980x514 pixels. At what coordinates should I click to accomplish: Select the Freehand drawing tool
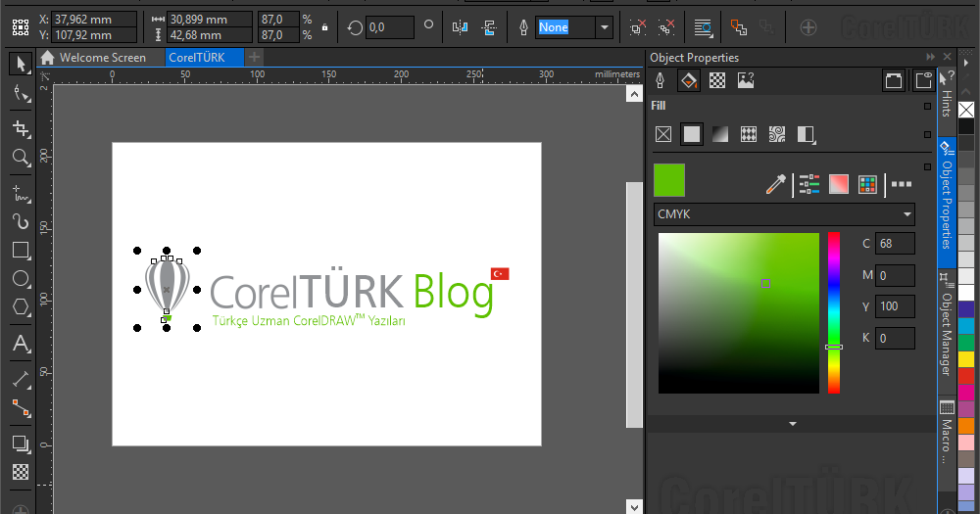(x=21, y=195)
